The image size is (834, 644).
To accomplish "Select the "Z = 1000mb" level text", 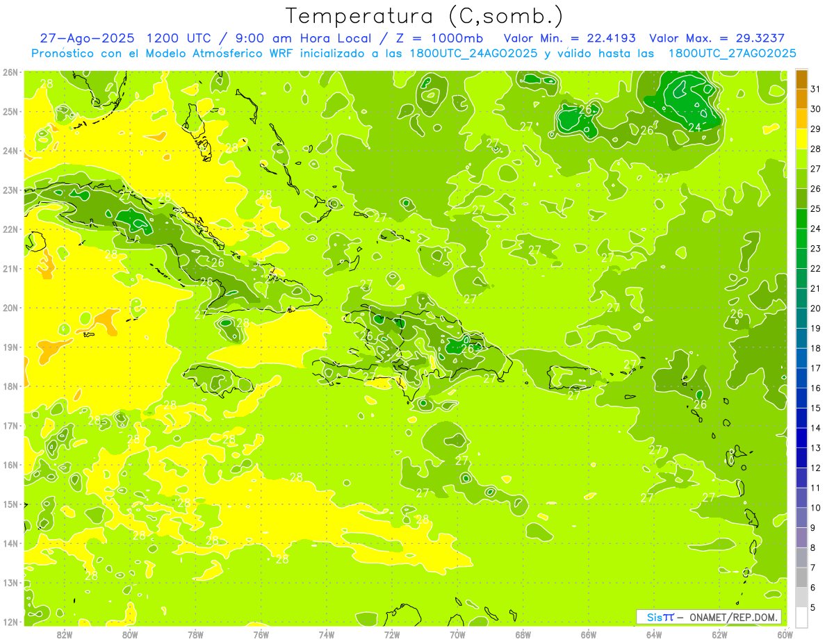I will (439, 38).
